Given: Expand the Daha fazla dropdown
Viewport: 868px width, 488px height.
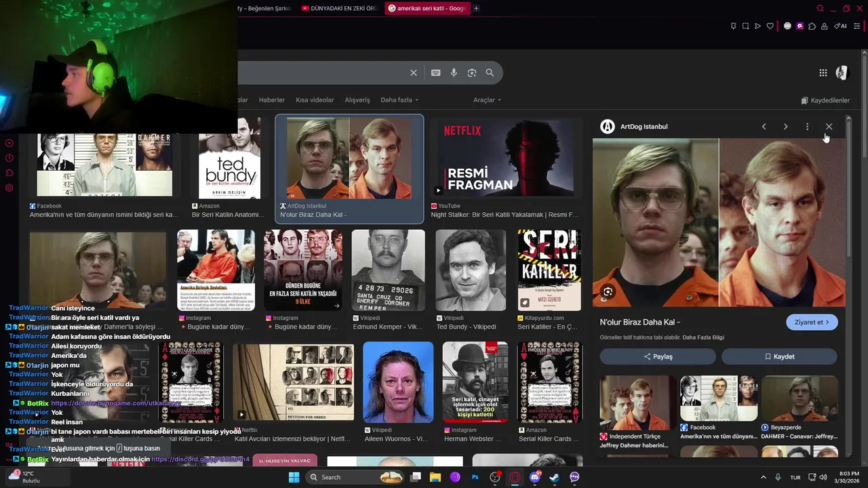Looking at the screenshot, I should click(399, 100).
